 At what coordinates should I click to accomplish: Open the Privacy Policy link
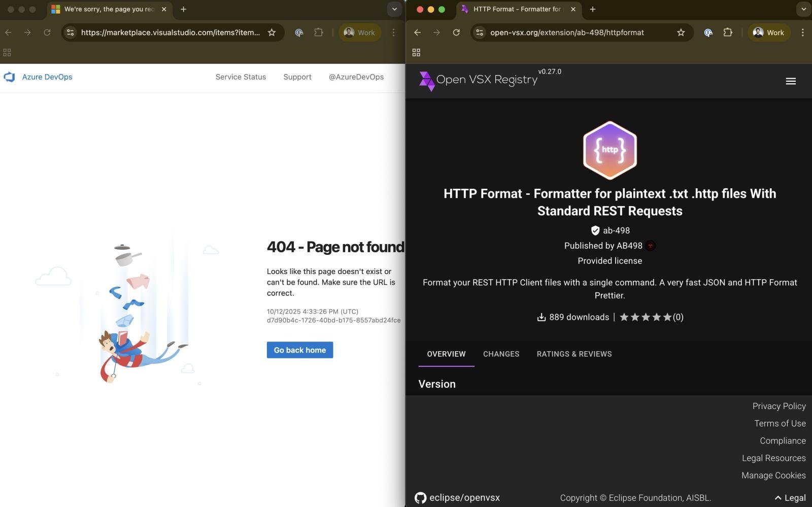[x=779, y=406]
